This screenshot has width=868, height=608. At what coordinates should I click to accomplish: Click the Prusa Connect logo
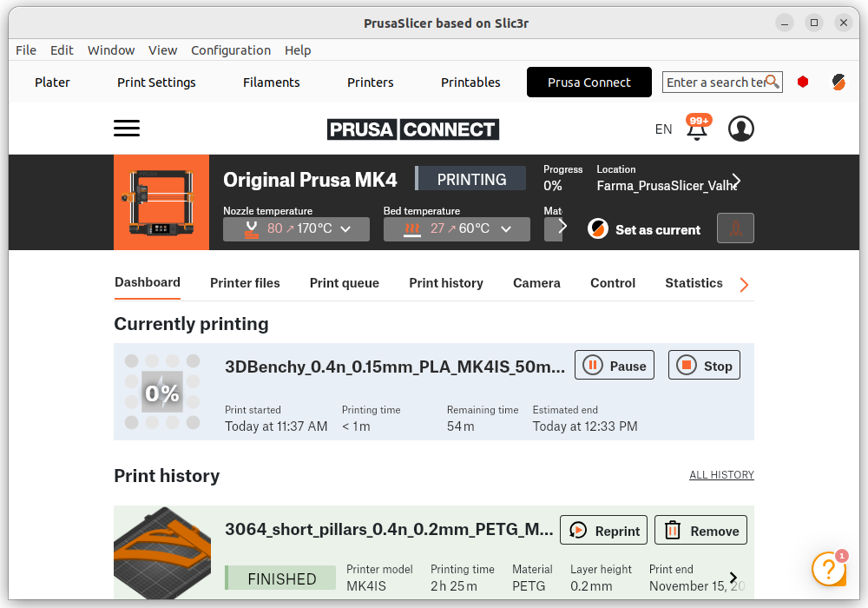pos(413,129)
